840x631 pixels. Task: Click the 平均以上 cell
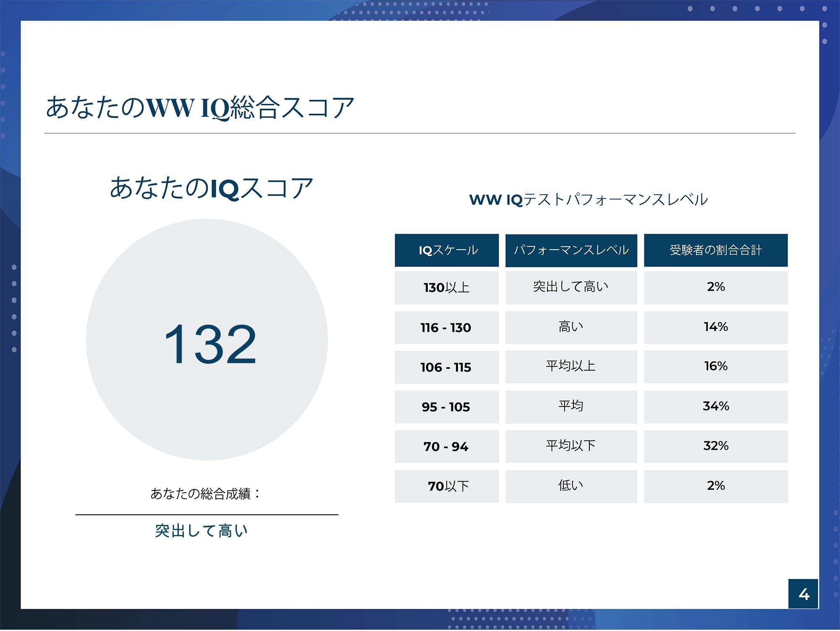[571, 367]
